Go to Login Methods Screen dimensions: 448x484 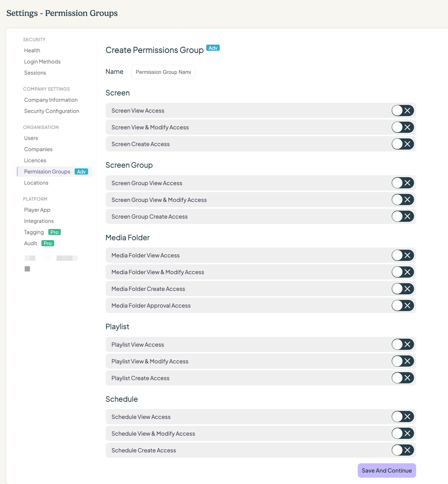tap(42, 62)
